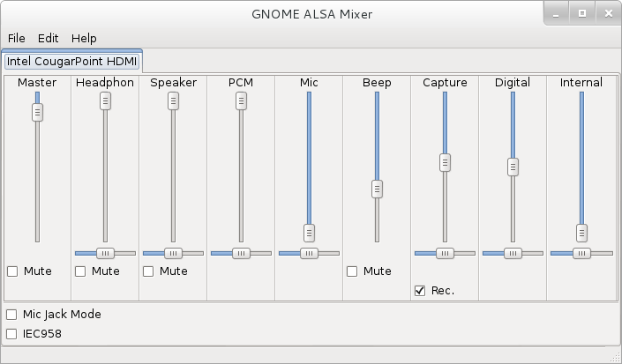Check the Beep Mute checkbox

pyautogui.click(x=352, y=271)
